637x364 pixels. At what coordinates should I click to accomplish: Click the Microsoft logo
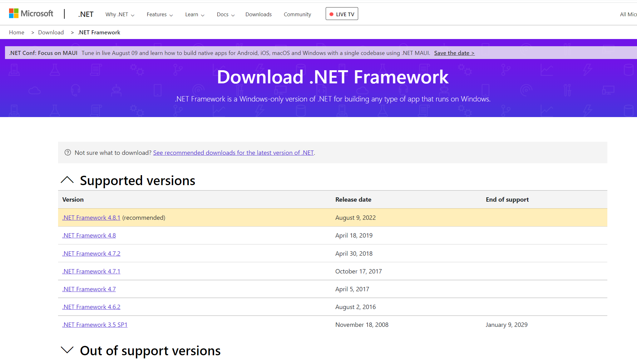tap(31, 14)
